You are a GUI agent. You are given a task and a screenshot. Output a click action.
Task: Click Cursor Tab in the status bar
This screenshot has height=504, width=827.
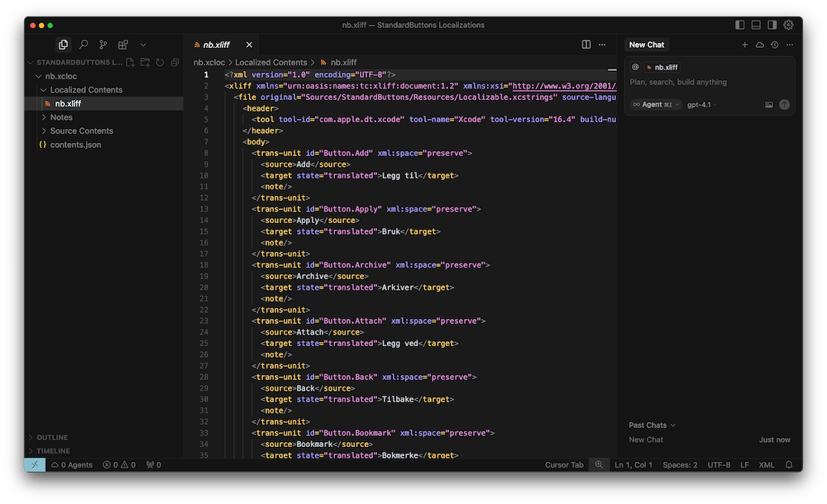coord(564,464)
